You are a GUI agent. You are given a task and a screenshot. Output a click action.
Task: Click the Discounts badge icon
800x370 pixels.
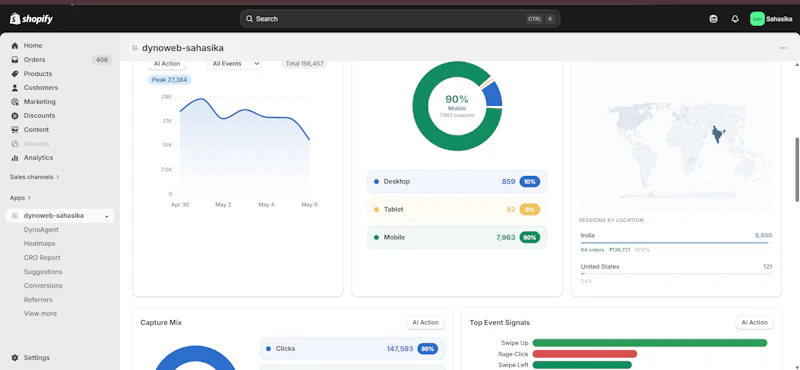click(15, 116)
